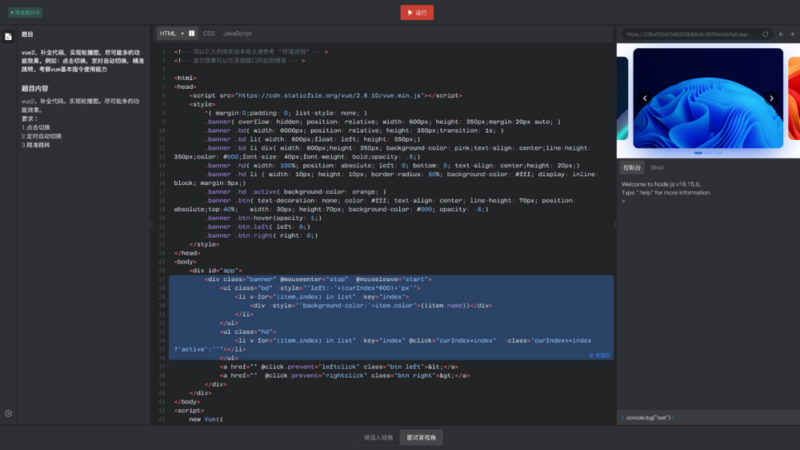Open the problem description sidebar icon
Image resolution: width=800 pixels, height=450 pixels.
click(8, 34)
